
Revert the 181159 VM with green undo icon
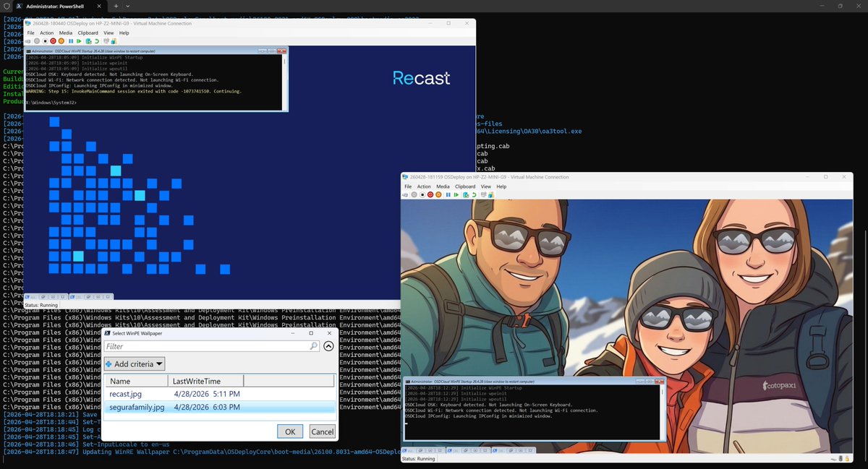[475, 194]
